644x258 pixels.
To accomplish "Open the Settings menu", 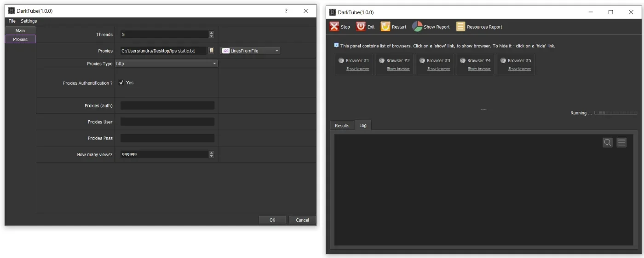I will tap(29, 21).
